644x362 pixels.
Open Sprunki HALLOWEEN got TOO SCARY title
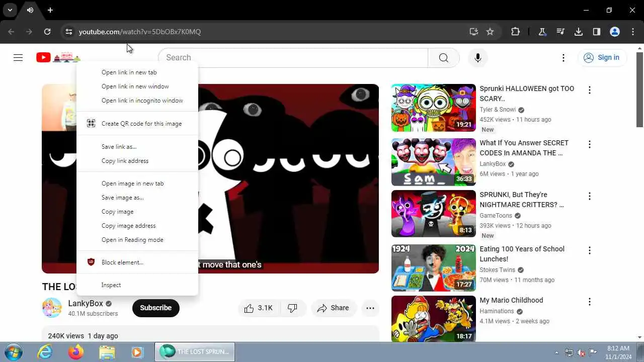(527, 94)
